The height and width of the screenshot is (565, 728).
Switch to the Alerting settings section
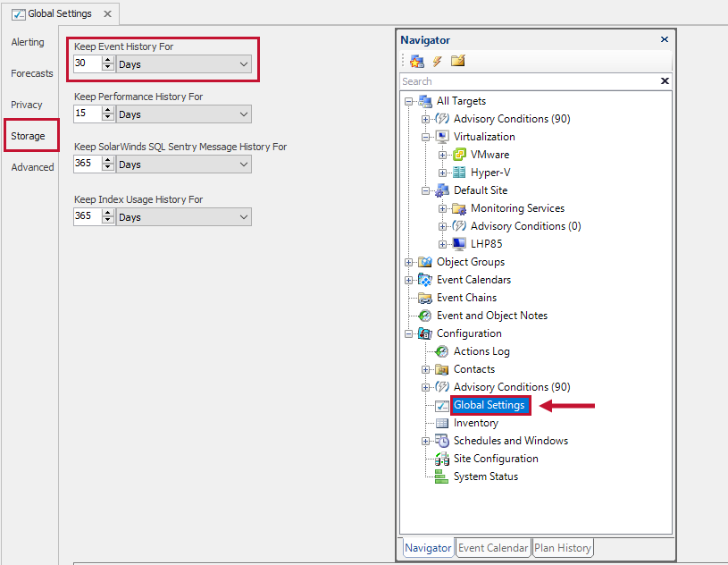click(28, 41)
